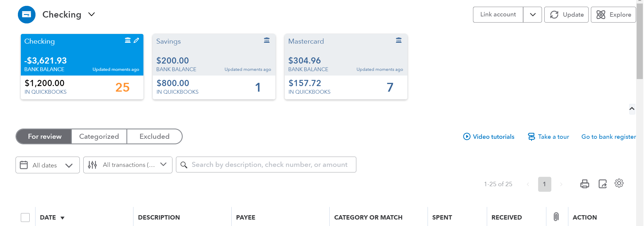The image size is (644, 226).
Task: Click the paperclip attachment column icon
Action: pyautogui.click(x=556, y=217)
